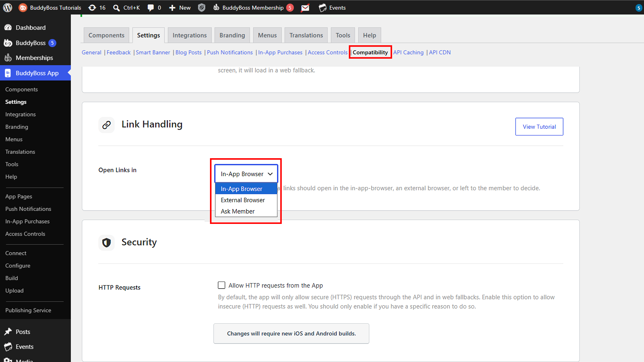Image resolution: width=644 pixels, height=362 pixels.
Task: Open the Access Controls sub-tab link
Action: [x=327, y=52]
